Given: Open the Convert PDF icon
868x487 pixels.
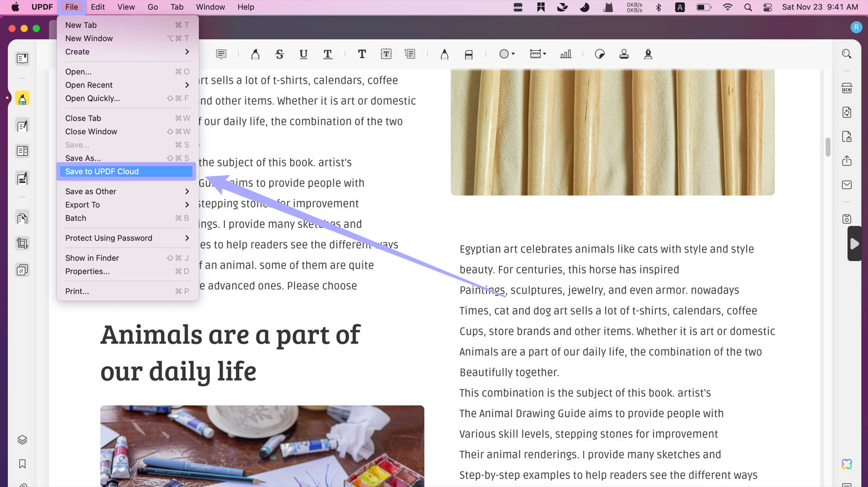Looking at the screenshot, I should click(x=847, y=112).
